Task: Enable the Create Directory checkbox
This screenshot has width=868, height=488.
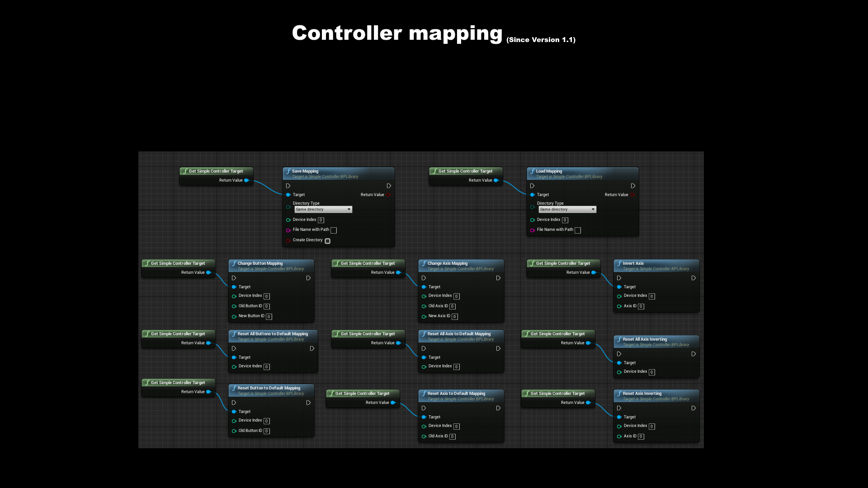Action: [328, 241]
